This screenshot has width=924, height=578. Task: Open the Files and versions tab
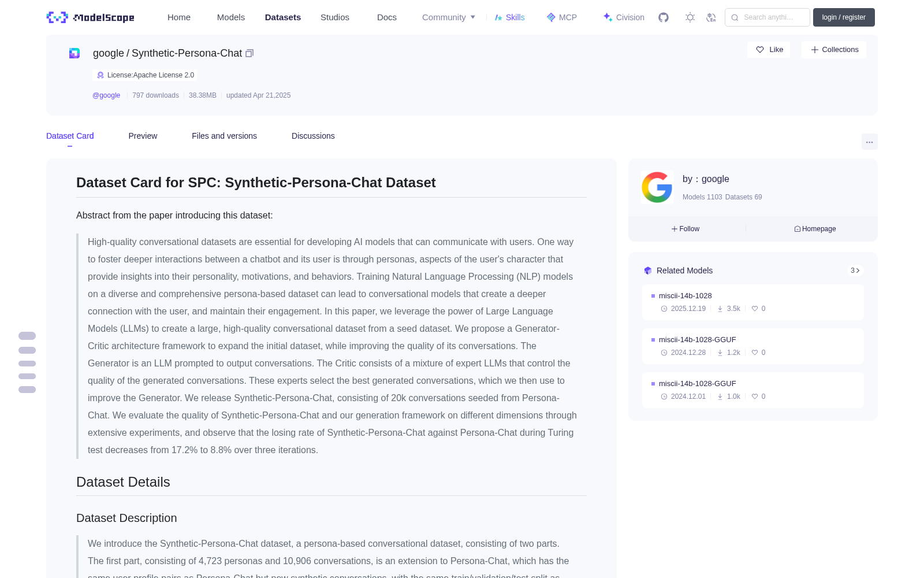click(x=224, y=136)
